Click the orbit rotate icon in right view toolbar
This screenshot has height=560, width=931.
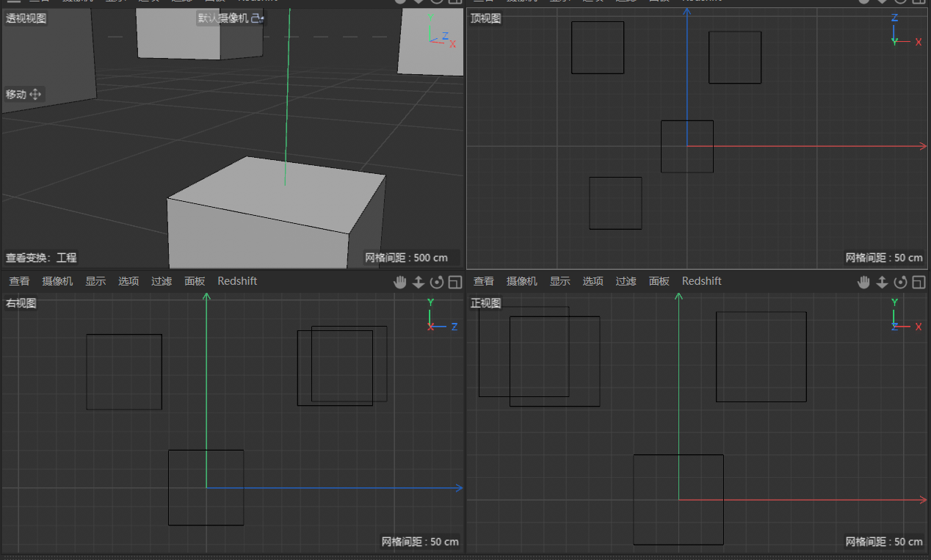click(437, 282)
